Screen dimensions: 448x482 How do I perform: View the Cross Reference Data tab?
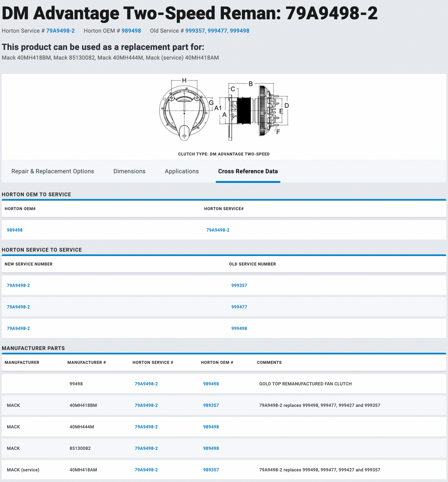coord(248,171)
